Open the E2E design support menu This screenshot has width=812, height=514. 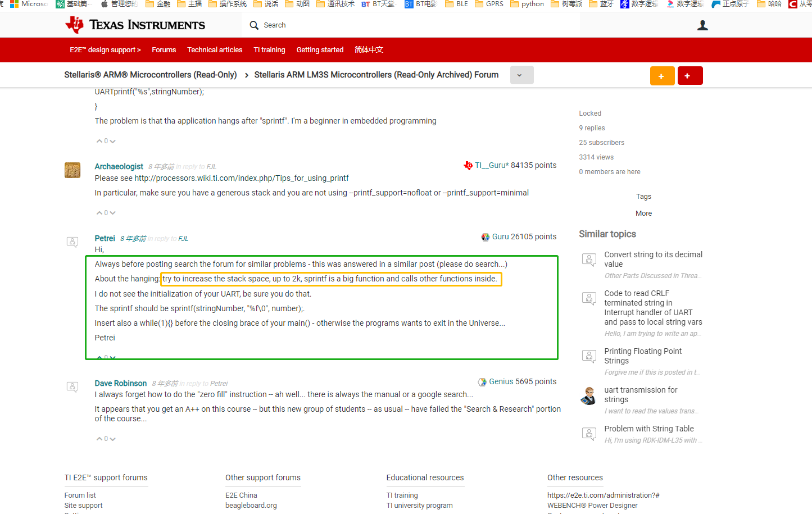105,50
